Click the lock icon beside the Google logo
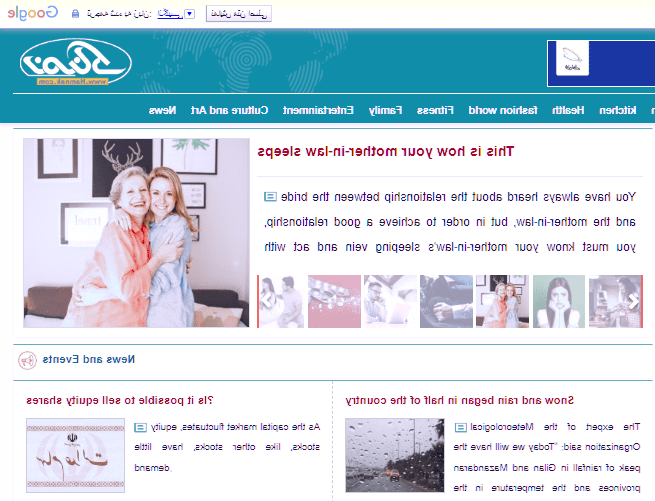Screen dimensions: 655x501 click(x=77, y=14)
